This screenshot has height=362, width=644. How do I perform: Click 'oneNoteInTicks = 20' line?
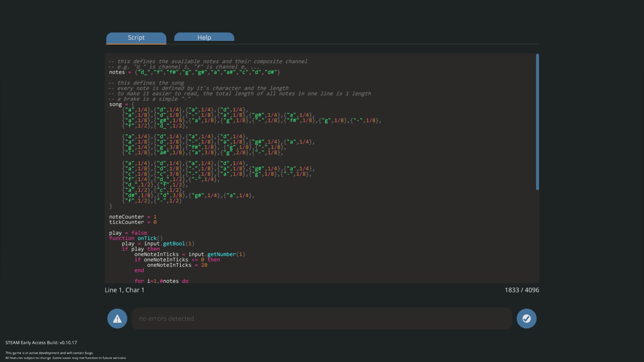coord(177,265)
